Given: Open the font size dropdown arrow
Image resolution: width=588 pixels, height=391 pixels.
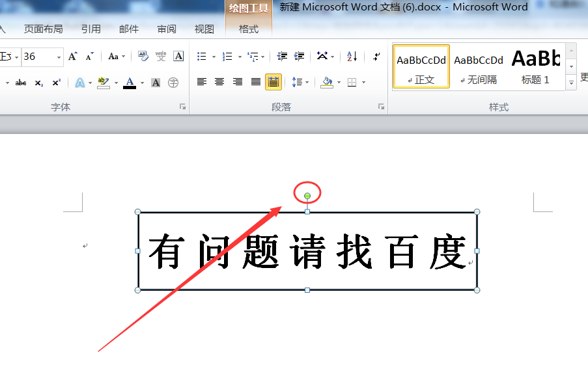Looking at the screenshot, I should tap(59, 57).
